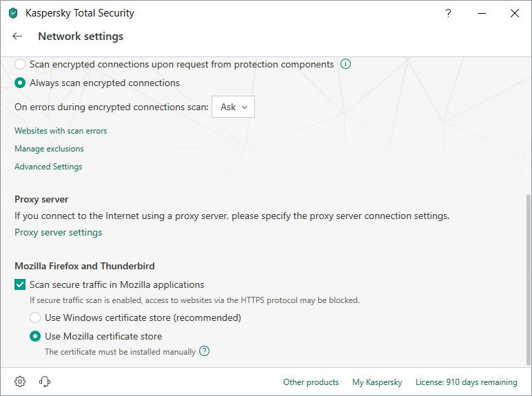Click the support headset icon

(x=45, y=382)
